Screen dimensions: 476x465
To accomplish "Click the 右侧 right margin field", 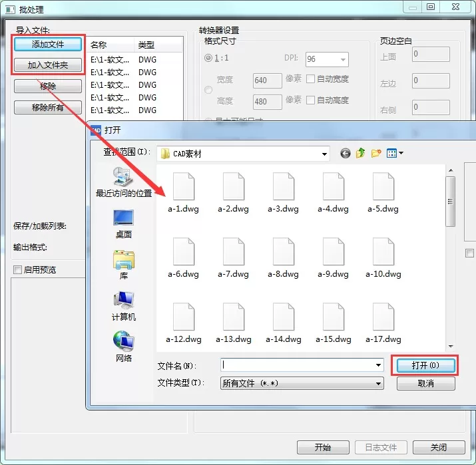I will 431,107.
